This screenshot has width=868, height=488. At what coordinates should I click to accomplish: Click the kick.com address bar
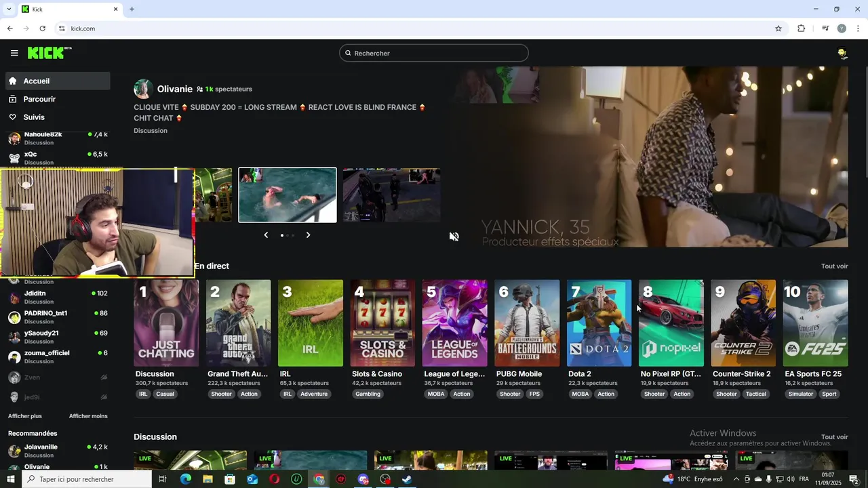414,28
